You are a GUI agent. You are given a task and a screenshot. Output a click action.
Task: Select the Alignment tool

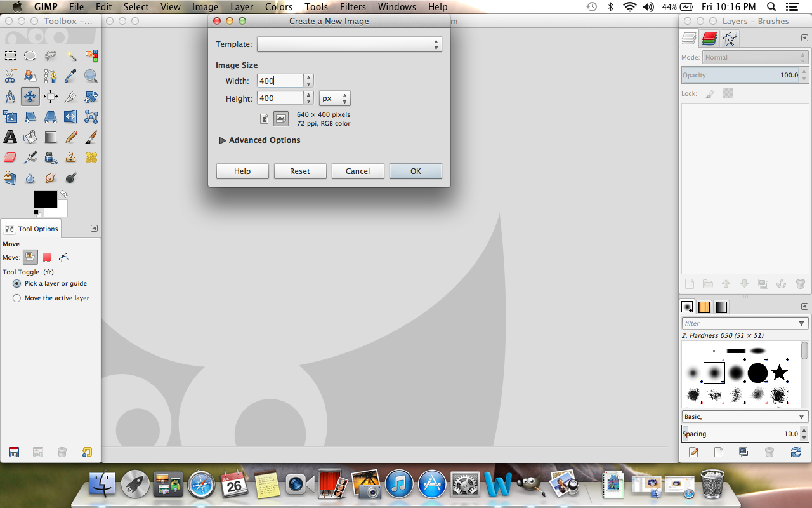coord(51,97)
